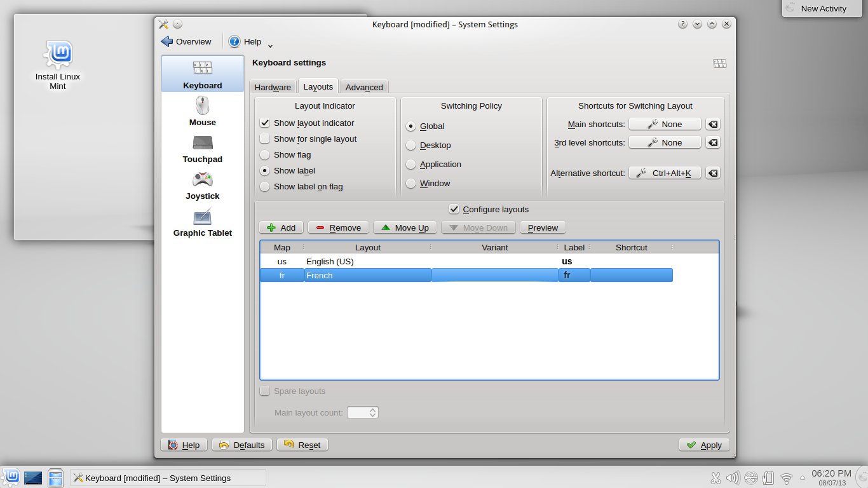Open the wireless network tray icon
The image size is (868, 488).
click(787, 478)
